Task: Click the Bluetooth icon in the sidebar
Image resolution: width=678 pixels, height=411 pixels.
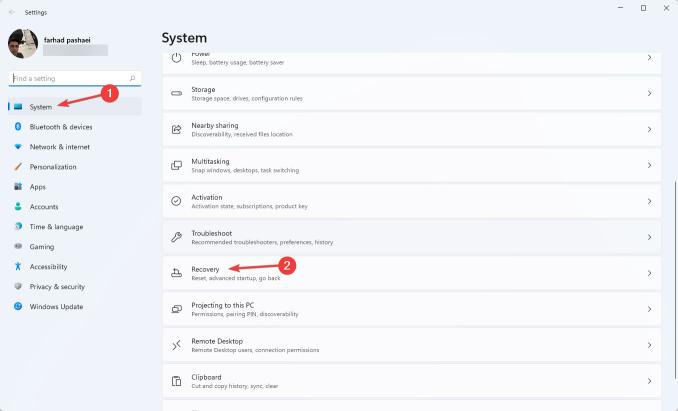Action: (18, 126)
